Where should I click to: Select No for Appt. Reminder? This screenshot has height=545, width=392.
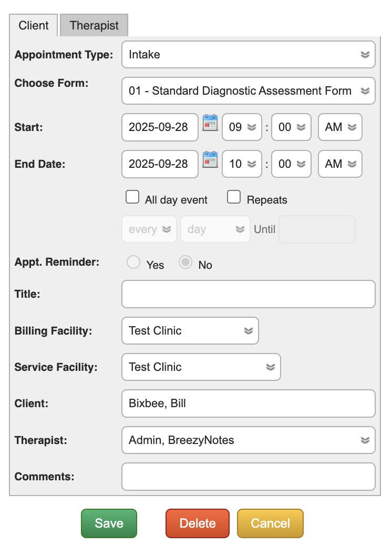pos(185,263)
